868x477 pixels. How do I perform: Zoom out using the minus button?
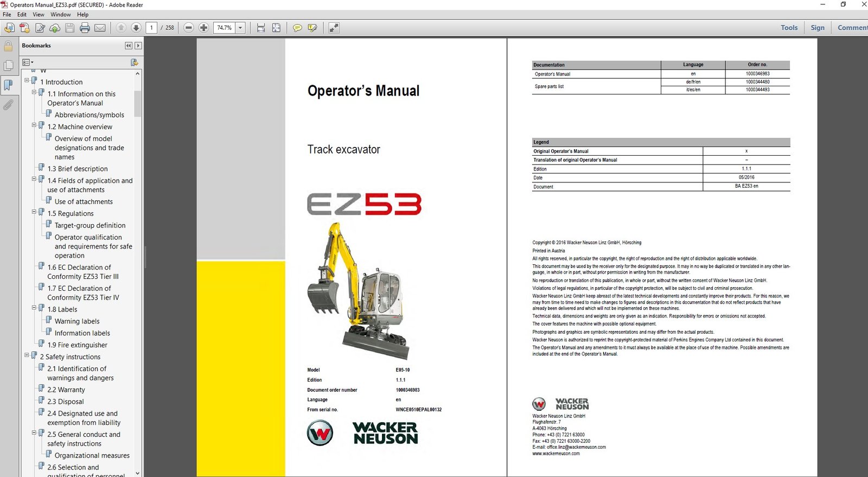pyautogui.click(x=189, y=28)
